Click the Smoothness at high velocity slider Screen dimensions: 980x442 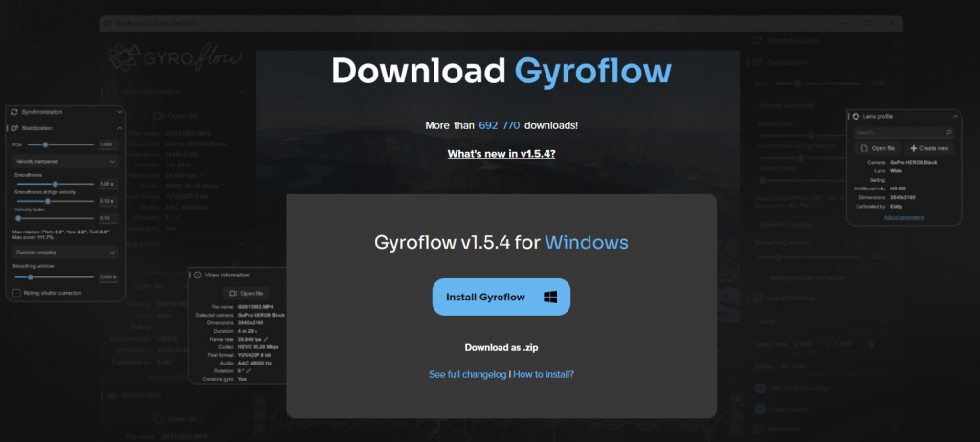(55, 201)
